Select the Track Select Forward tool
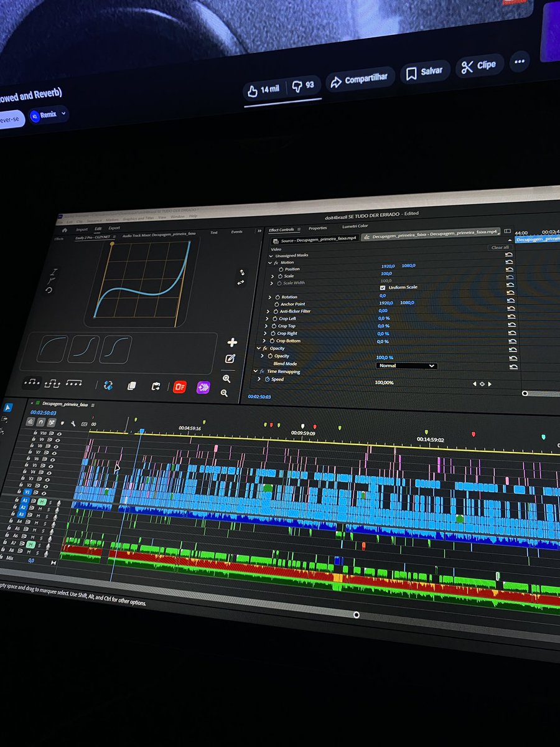Screen dimensions: 560x747 [x=4, y=419]
